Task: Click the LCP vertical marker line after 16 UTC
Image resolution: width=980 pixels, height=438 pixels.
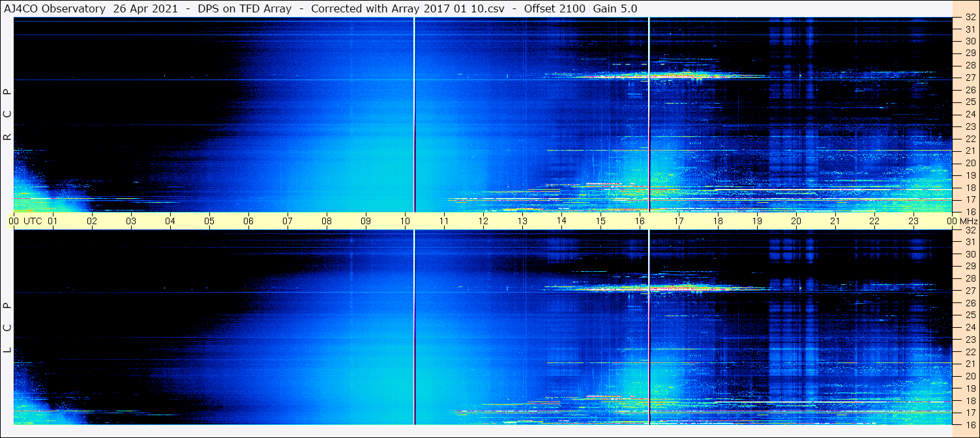Action: pos(649,327)
